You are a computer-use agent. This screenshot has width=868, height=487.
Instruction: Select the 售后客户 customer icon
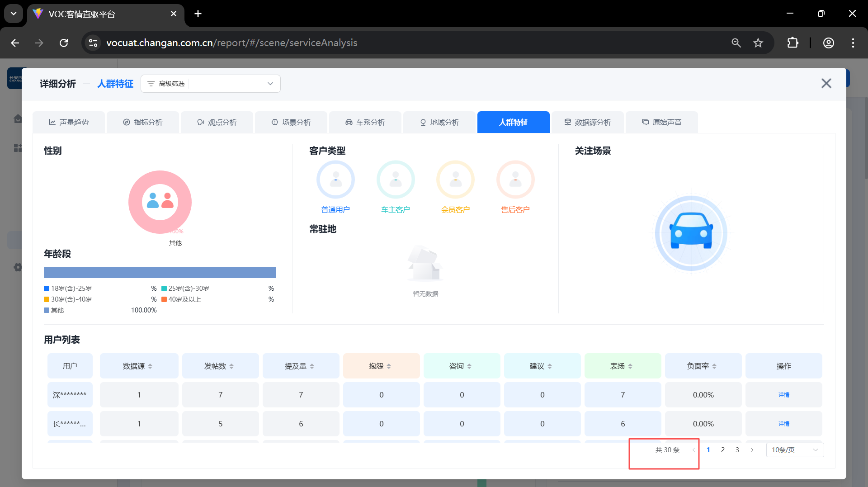coord(515,180)
